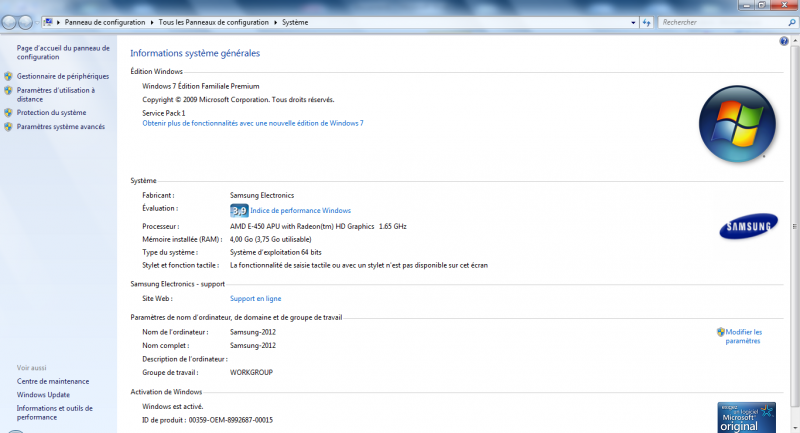Click the Samsung Electronics manufacturer value
Image resolution: width=800 pixels, height=433 pixels.
click(262, 195)
